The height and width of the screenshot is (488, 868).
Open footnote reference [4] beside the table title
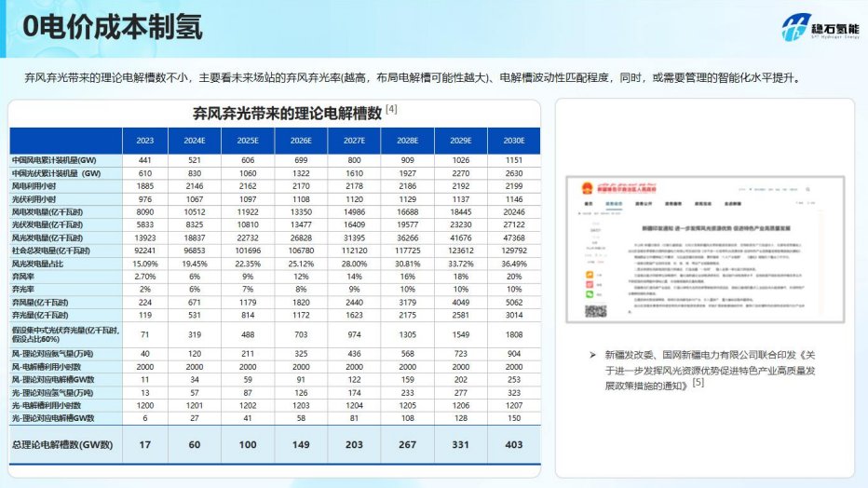point(391,110)
